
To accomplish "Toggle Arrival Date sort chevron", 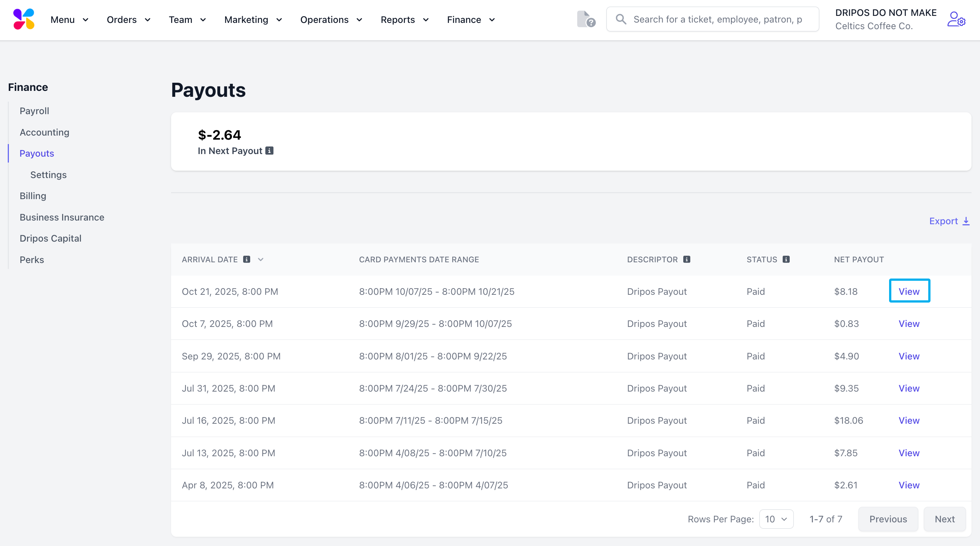I will 261,259.
